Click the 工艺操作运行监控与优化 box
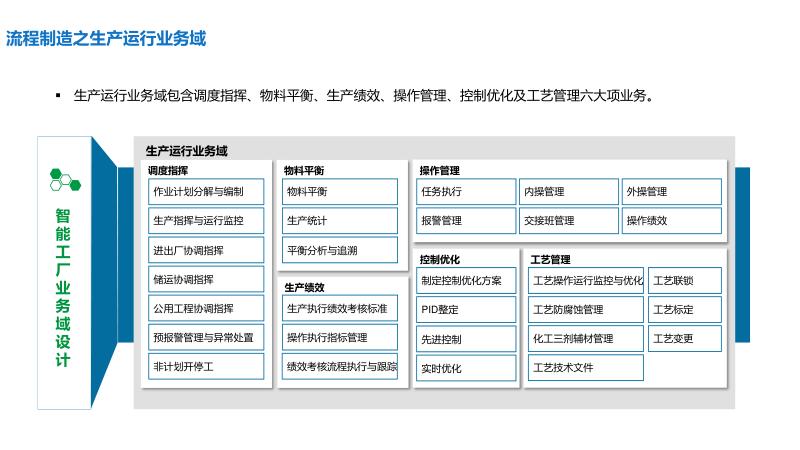 point(586,281)
